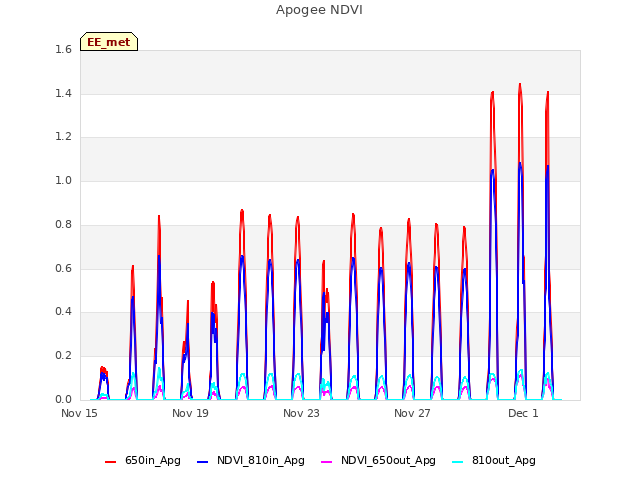Click the Nov 27 x-axis label
Screen dimensions: 640x480
(x=412, y=413)
